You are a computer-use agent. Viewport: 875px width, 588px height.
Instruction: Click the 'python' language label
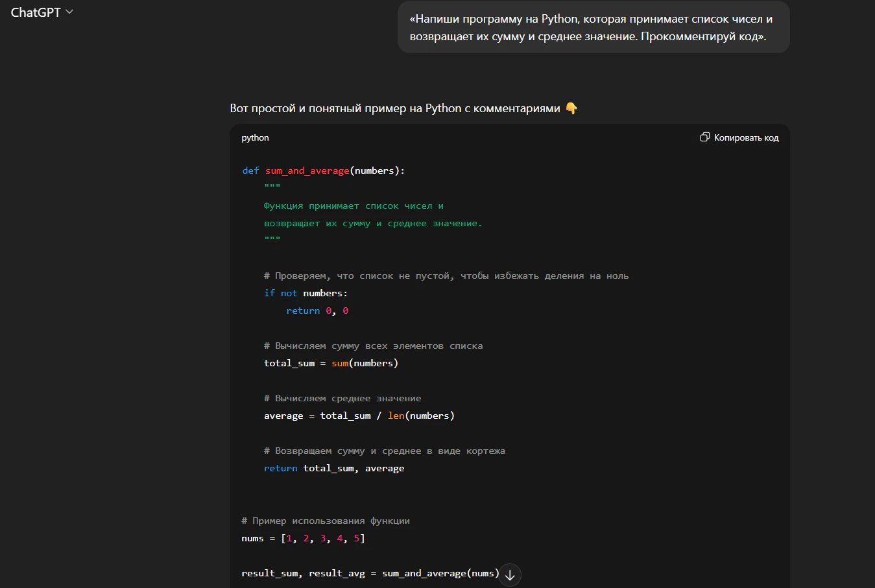[x=255, y=137]
